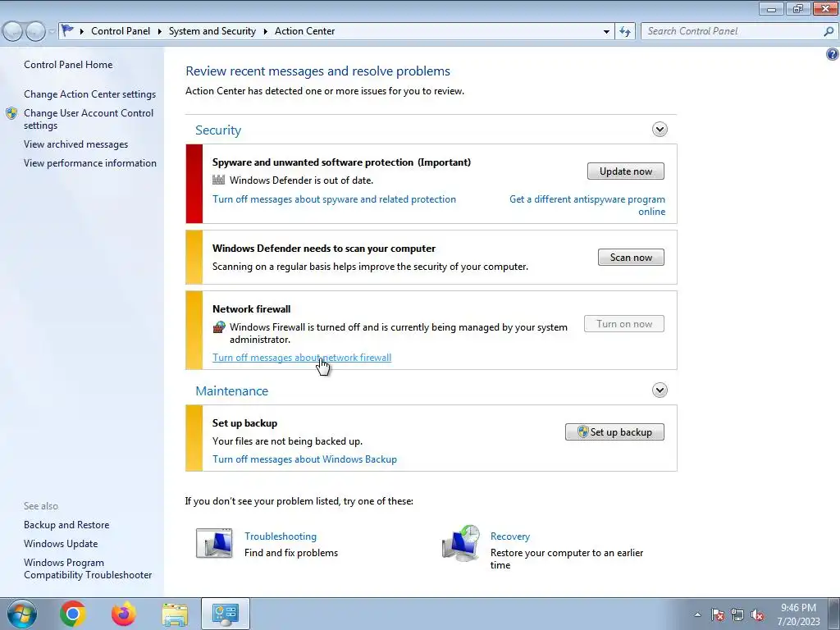Open recent pages dropdown next to Forward
Screen dimensions: 840x630
52,32
